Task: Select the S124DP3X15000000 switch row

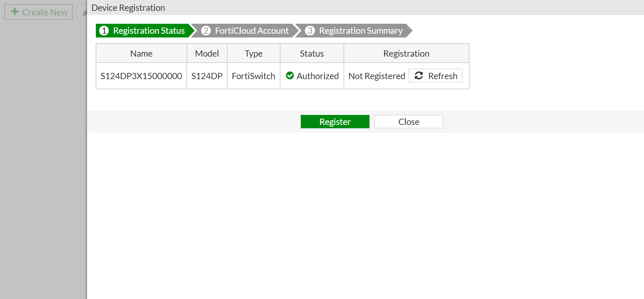Action: point(141,76)
